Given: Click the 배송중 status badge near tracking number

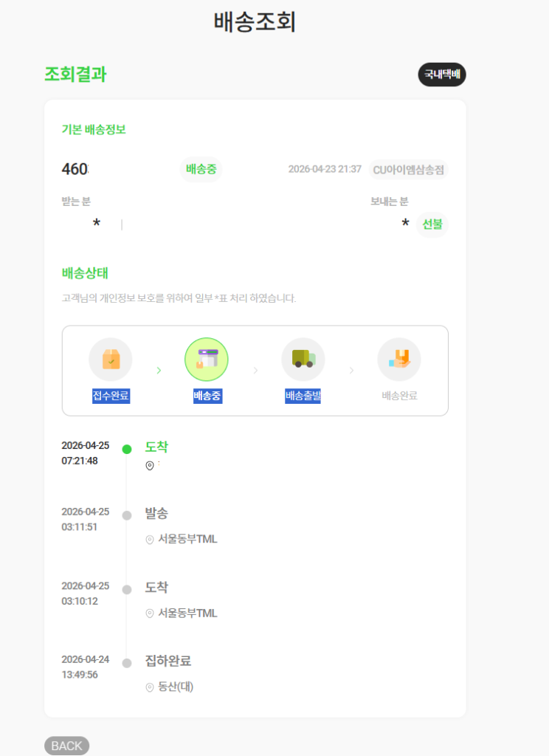Looking at the screenshot, I should point(201,169).
